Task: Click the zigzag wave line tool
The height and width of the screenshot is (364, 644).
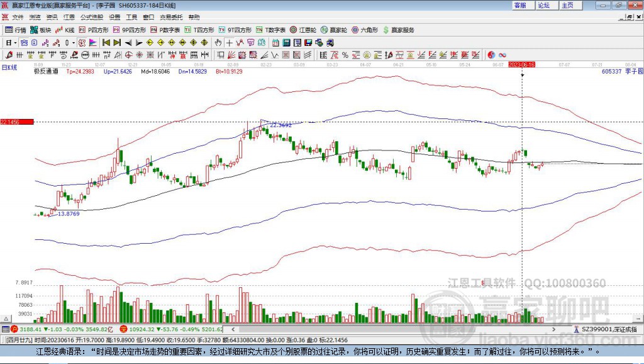Action: (x=275, y=55)
